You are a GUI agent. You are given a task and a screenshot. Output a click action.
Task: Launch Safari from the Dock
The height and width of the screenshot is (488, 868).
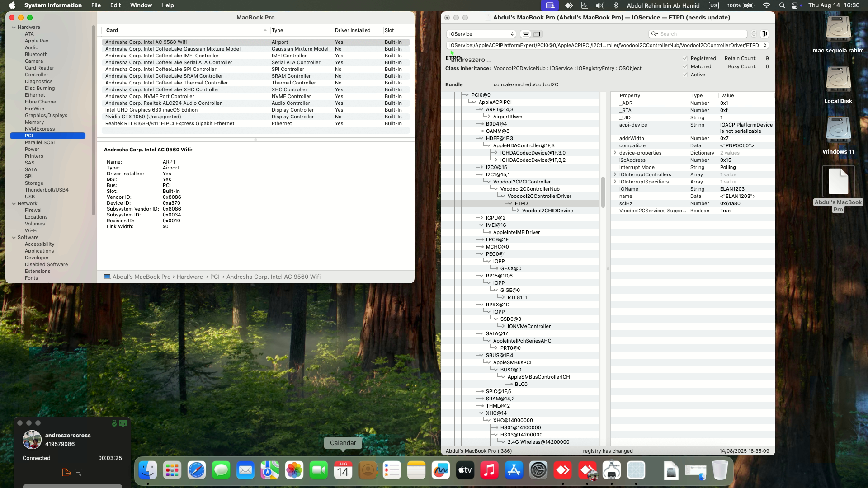[197, 470]
